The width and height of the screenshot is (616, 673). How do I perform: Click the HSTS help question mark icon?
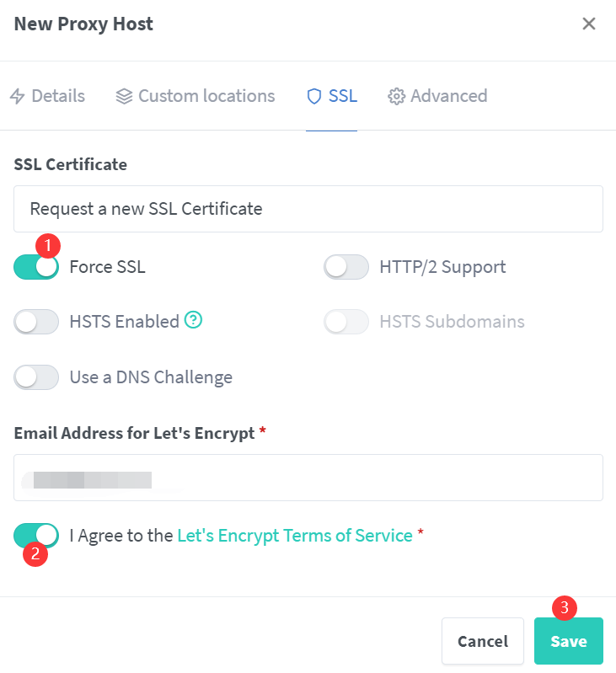pyautogui.click(x=194, y=320)
